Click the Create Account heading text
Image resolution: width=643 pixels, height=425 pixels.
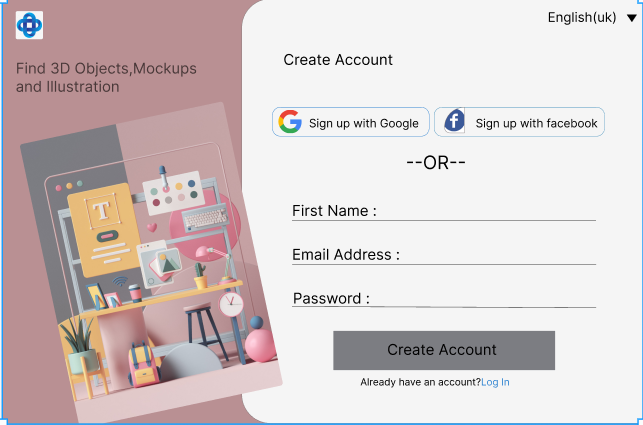point(338,60)
